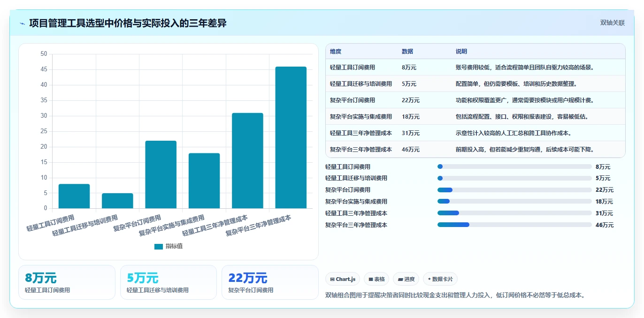The image size is (644, 318).
Task: Click the 46万元 value beside the progress bar
Action: click(605, 225)
